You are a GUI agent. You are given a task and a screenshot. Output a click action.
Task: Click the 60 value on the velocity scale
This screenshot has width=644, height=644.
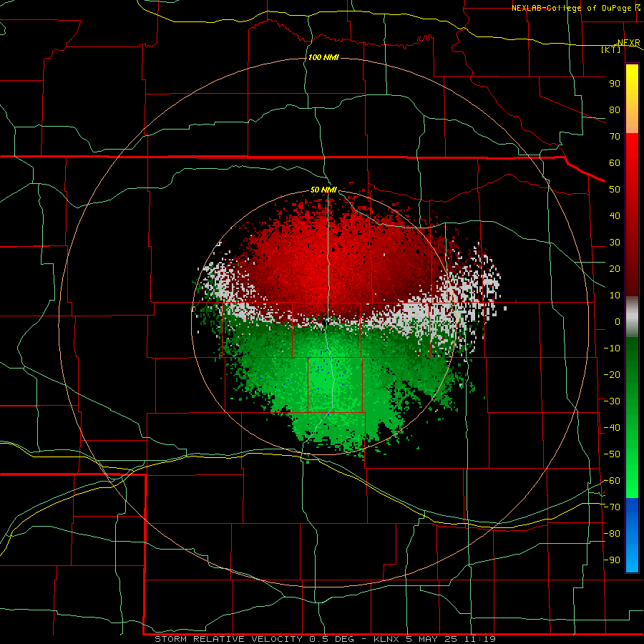click(615, 162)
